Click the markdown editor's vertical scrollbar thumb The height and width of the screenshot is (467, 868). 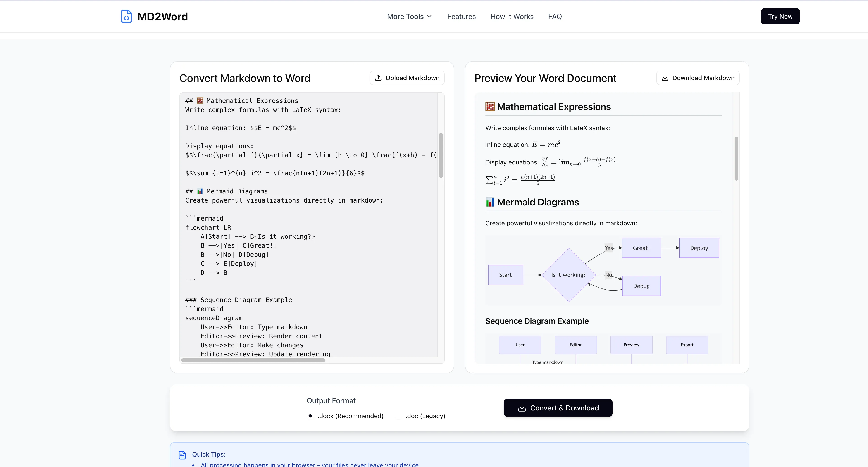441,155
